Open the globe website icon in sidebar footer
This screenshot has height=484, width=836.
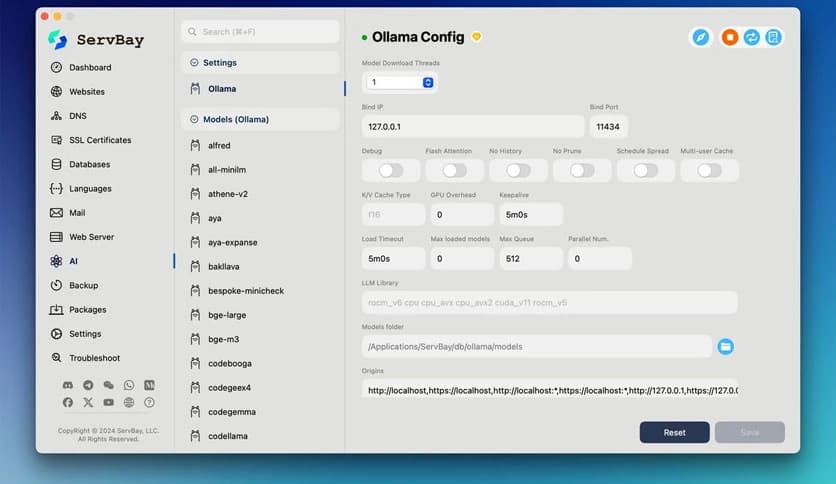click(x=129, y=402)
